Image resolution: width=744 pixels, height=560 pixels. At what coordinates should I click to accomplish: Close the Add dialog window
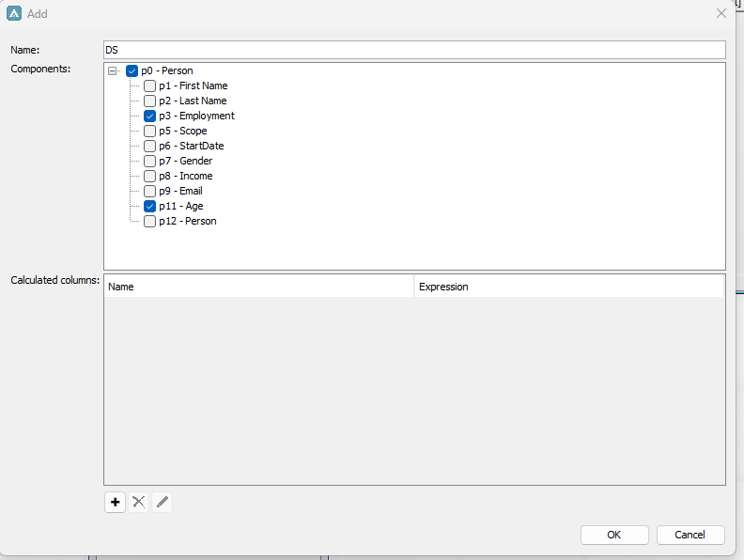click(721, 14)
